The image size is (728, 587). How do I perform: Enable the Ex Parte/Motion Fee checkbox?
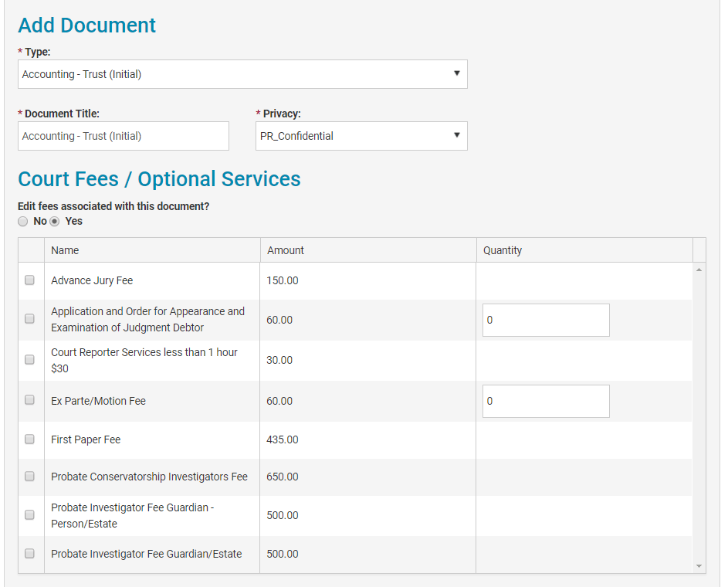(30, 400)
